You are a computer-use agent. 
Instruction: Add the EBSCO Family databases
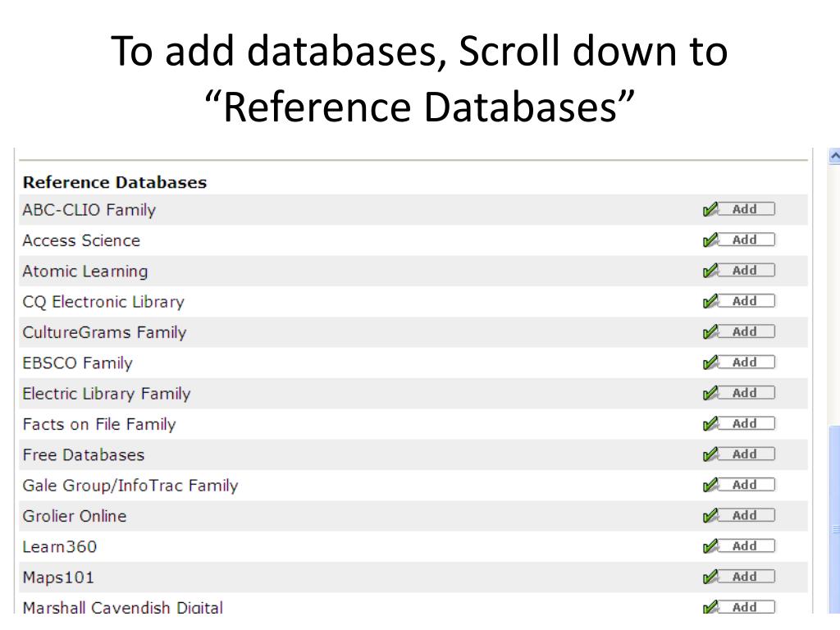(x=739, y=362)
